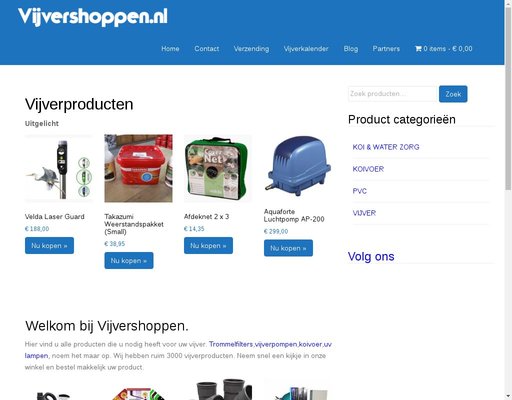The width and height of the screenshot is (512, 400).
Task: Open the Vijverkalender menu item
Action: click(306, 49)
